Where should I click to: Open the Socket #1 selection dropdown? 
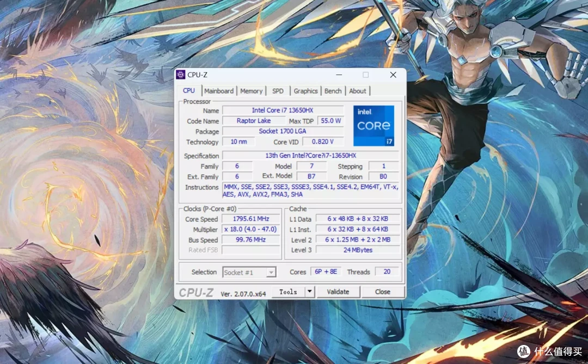click(x=249, y=272)
